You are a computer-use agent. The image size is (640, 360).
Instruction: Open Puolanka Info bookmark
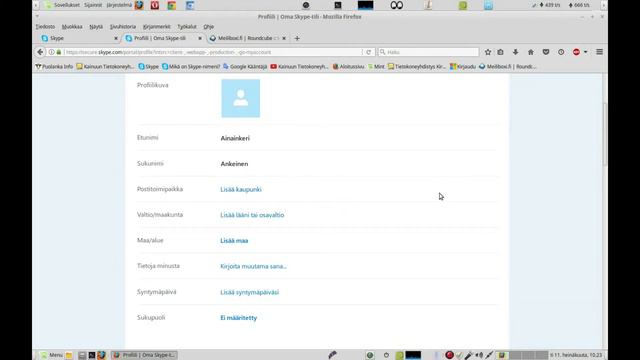54,67
